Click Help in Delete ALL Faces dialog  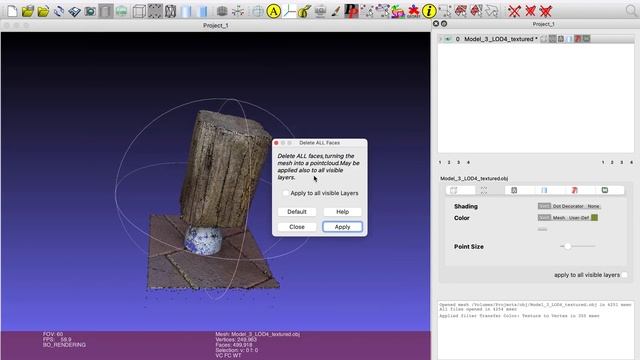[x=342, y=212]
